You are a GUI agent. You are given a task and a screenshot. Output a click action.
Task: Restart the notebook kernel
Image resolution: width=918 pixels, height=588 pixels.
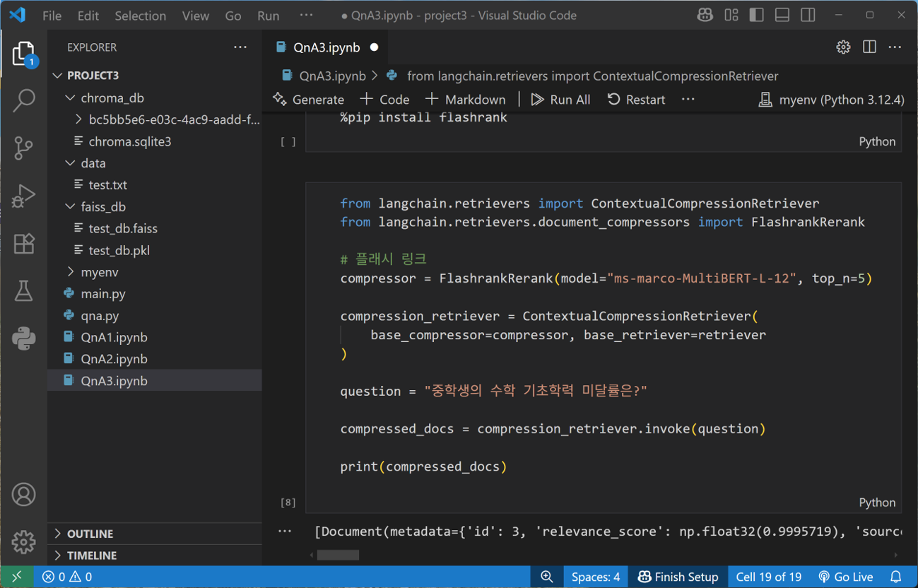point(636,100)
